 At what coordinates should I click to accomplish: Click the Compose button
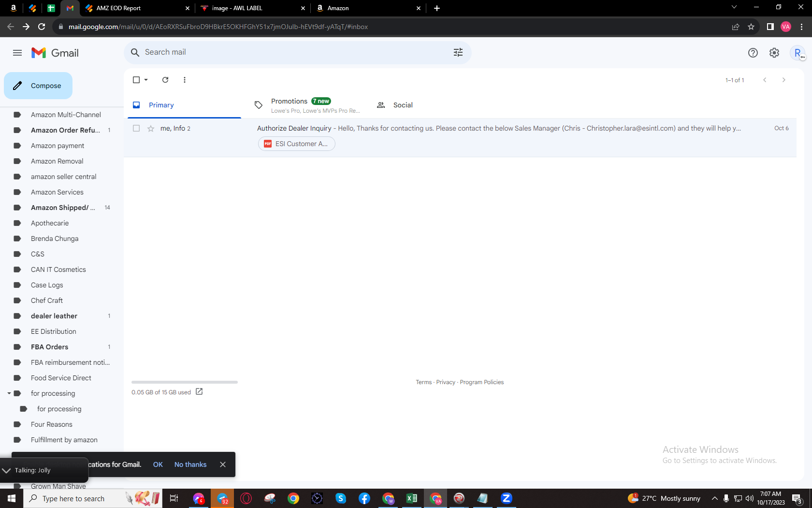(38, 86)
